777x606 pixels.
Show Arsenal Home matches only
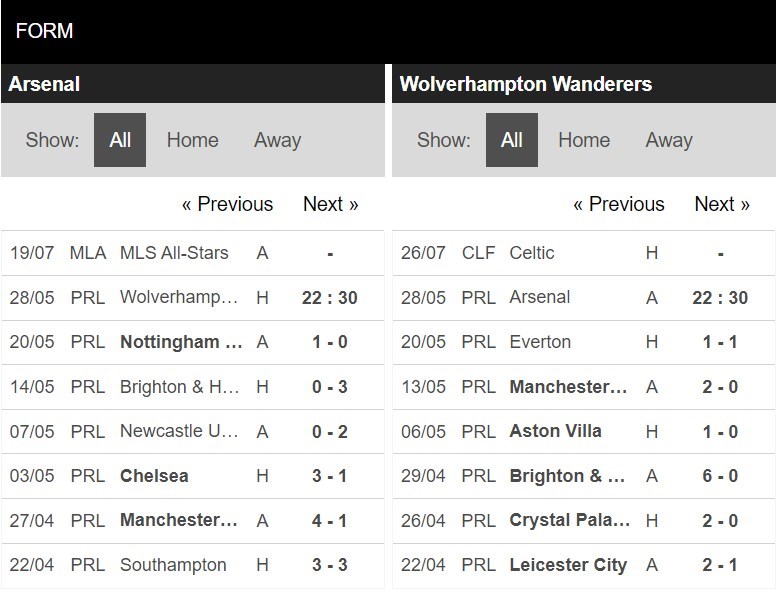[x=192, y=140]
